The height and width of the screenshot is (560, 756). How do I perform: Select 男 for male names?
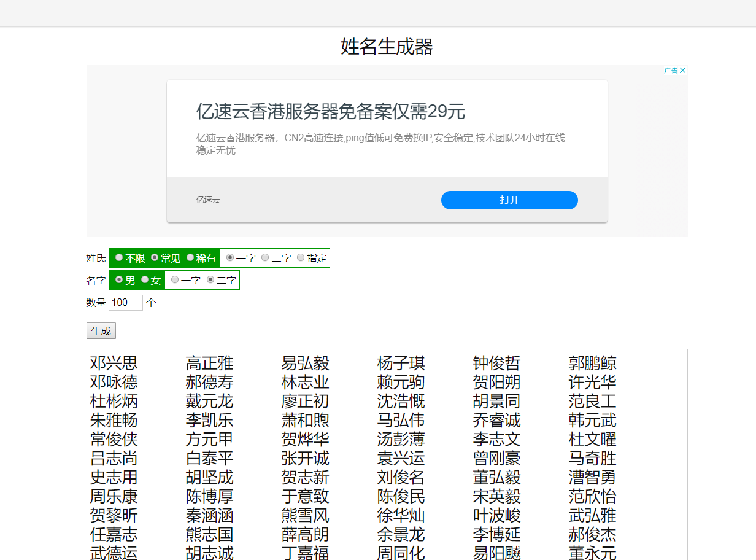click(x=118, y=280)
